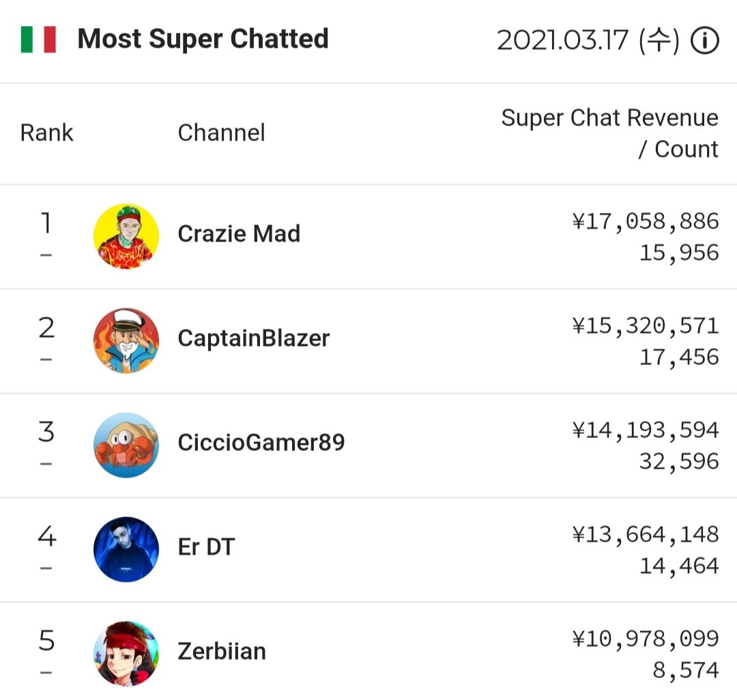Screen dimensions: 737x700
Task: Open the Er DT channel avatar
Action: (x=126, y=549)
